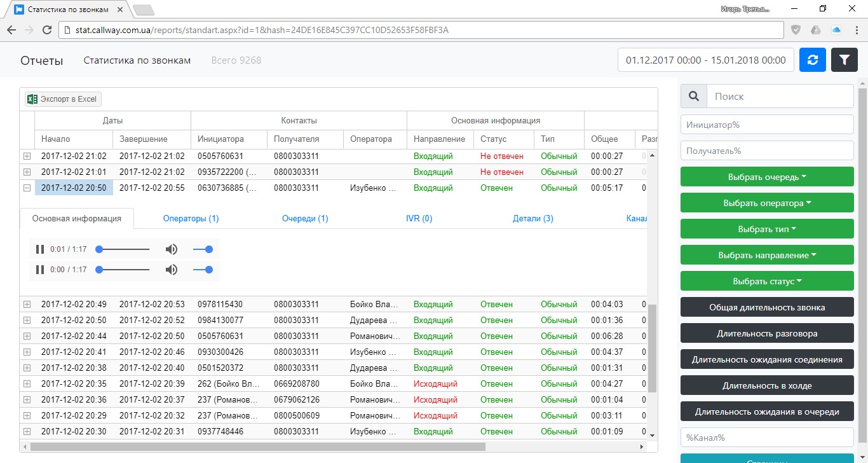Pause the second audio recording player
The height and width of the screenshot is (463, 868).
[x=40, y=270]
